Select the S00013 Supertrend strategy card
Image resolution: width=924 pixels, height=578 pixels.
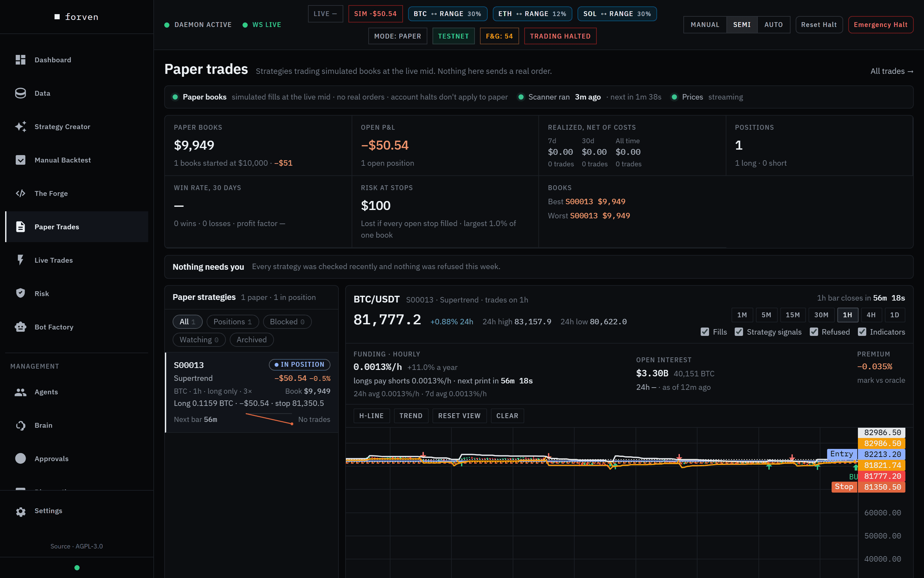[x=252, y=392]
